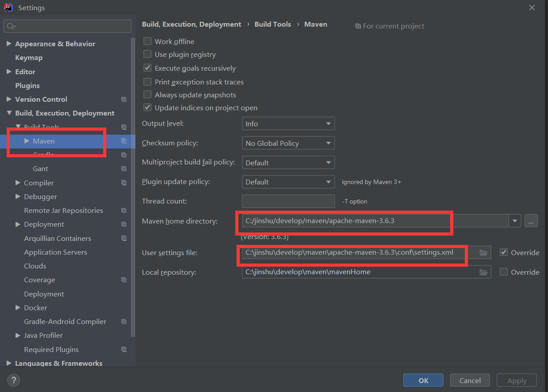The height and width of the screenshot is (392, 548).
Task: Select Coverage in settings tree
Action: pyautogui.click(x=40, y=280)
